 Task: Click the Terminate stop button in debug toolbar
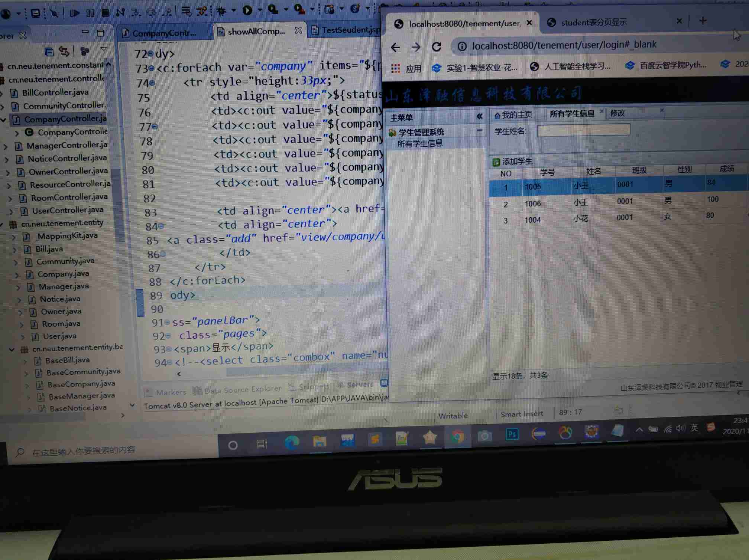coord(106,13)
